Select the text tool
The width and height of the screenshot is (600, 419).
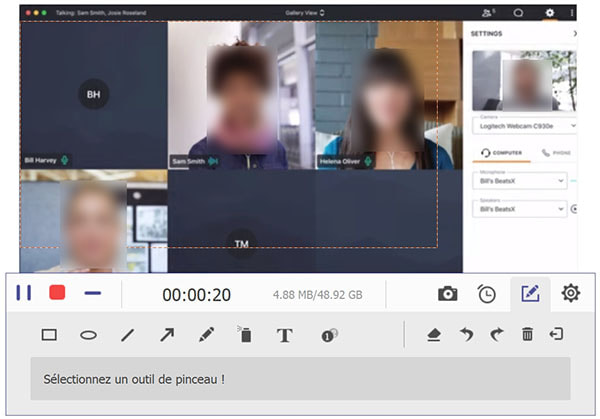pyautogui.click(x=284, y=336)
